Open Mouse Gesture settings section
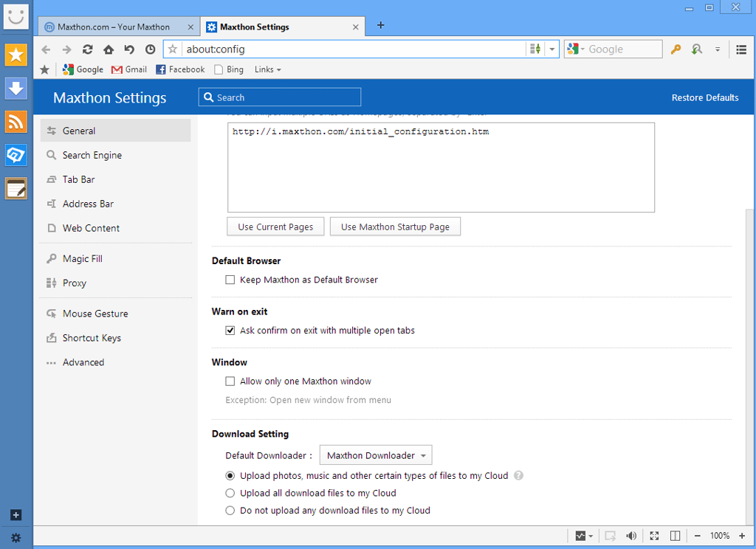Screen dimensions: 756x549 [x=116, y=314]
